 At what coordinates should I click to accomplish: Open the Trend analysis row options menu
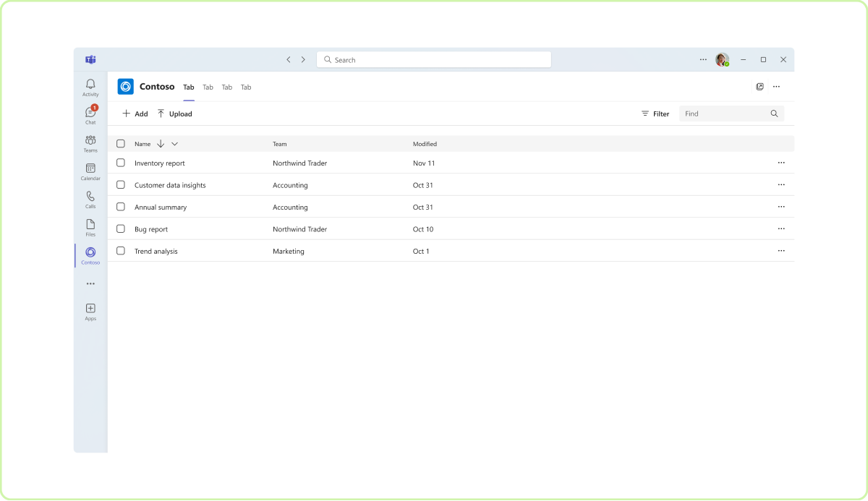pyautogui.click(x=780, y=251)
